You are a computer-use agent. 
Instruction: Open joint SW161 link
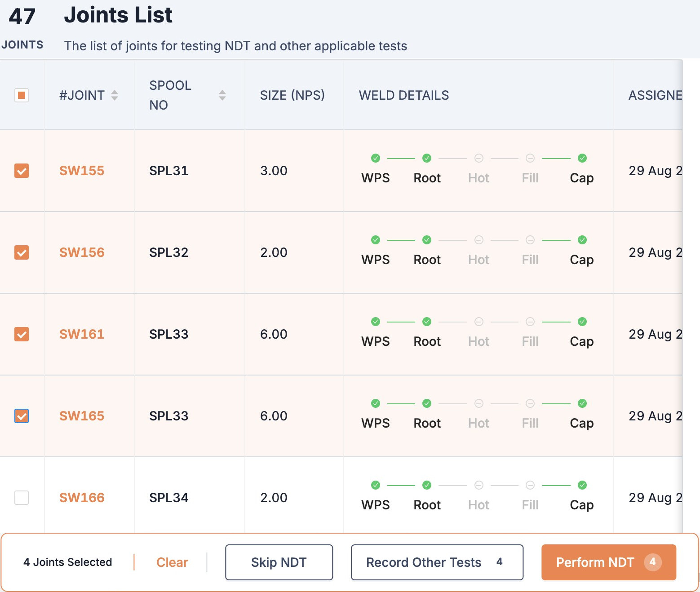[x=82, y=334]
